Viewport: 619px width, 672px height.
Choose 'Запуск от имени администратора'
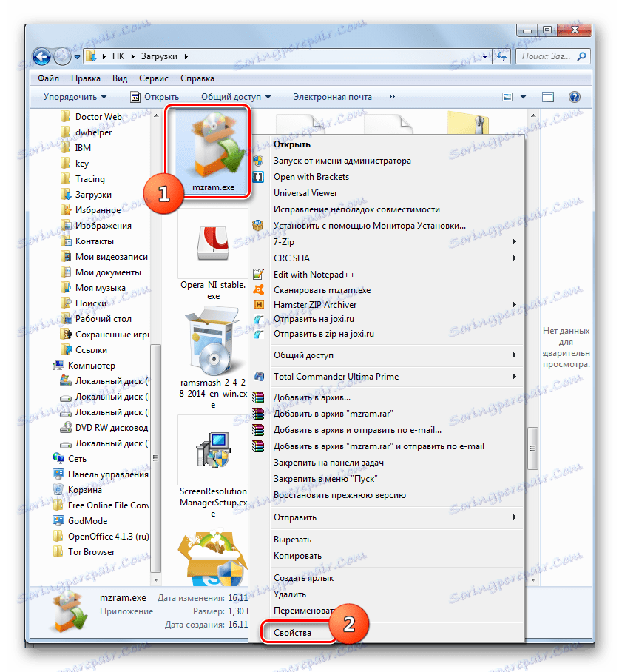342,161
